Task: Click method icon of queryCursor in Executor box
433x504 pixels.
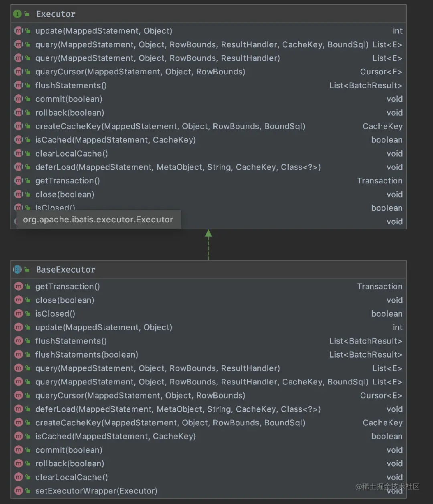Action: (18, 72)
